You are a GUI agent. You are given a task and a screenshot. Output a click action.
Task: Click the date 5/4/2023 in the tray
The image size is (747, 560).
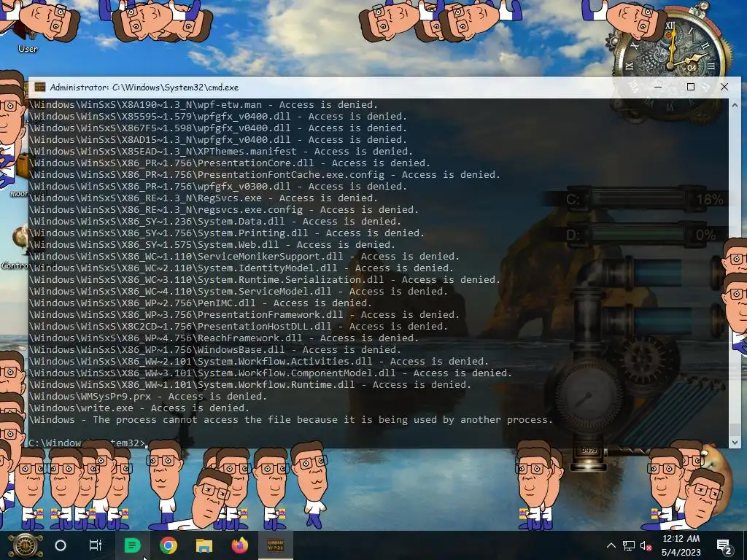[x=681, y=553]
